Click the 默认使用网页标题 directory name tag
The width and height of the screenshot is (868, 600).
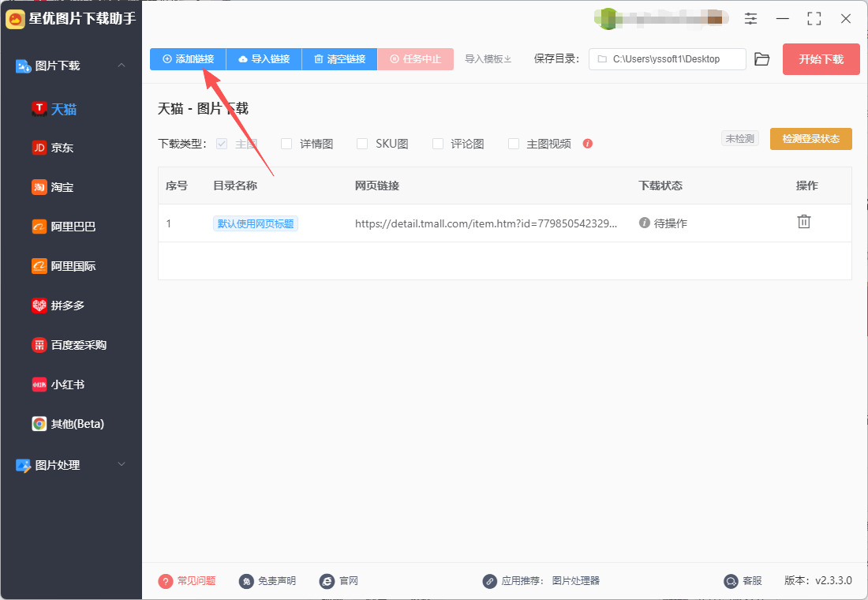(x=256, y=223)
